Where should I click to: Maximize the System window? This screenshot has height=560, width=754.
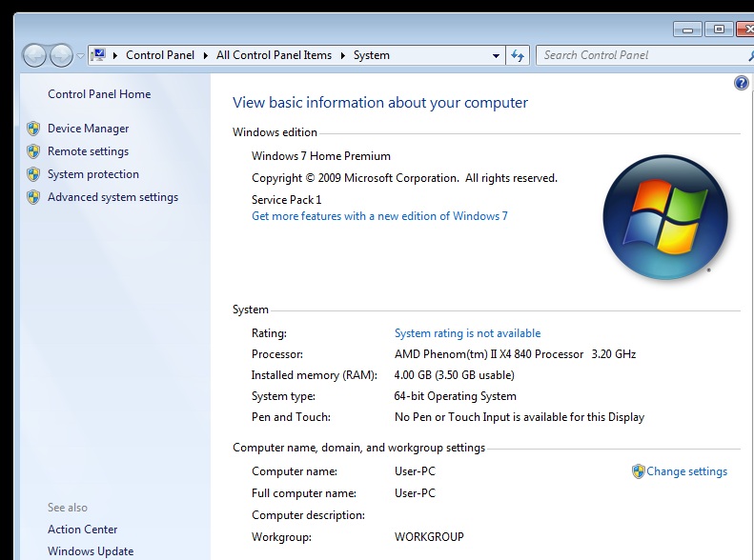point(719,30)
